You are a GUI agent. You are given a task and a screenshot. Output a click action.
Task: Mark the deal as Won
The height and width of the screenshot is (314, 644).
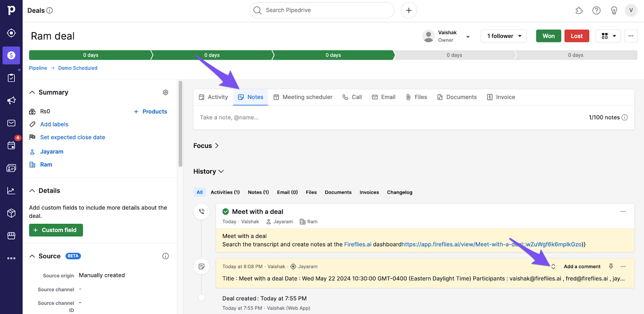pos(548,36)
